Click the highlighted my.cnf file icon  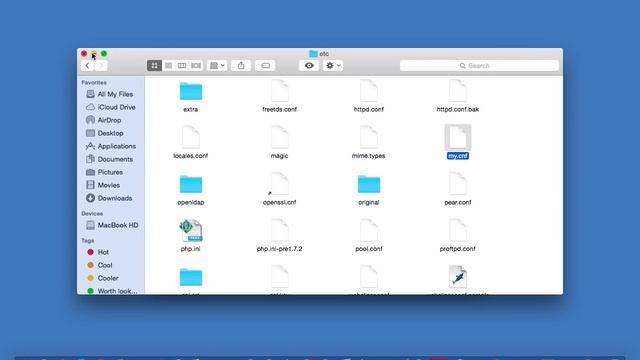(x=458, y=137)
